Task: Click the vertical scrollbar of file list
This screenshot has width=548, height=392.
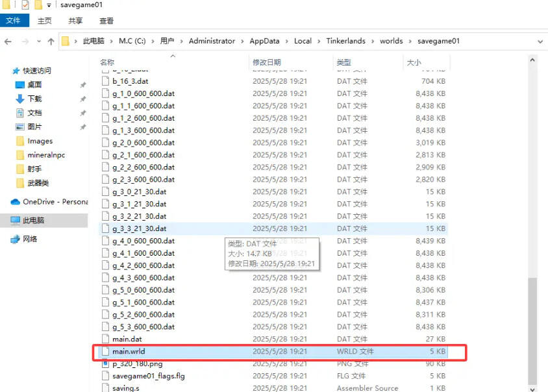Action: 532,325
